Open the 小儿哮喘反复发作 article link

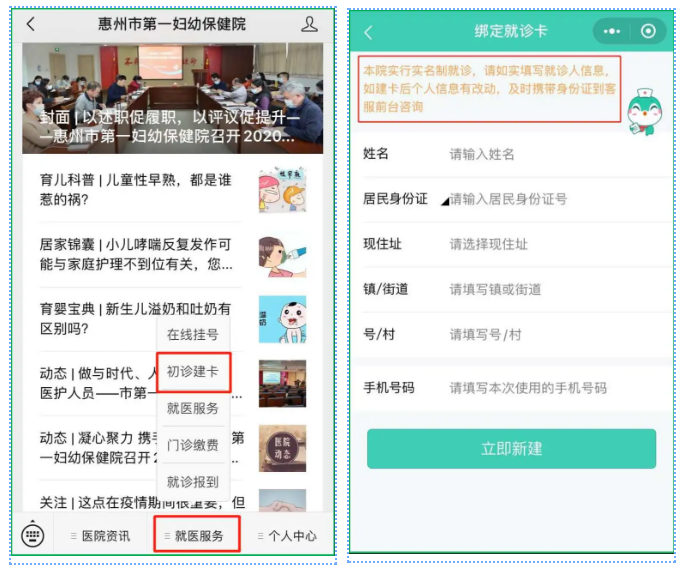click(136, 254)
